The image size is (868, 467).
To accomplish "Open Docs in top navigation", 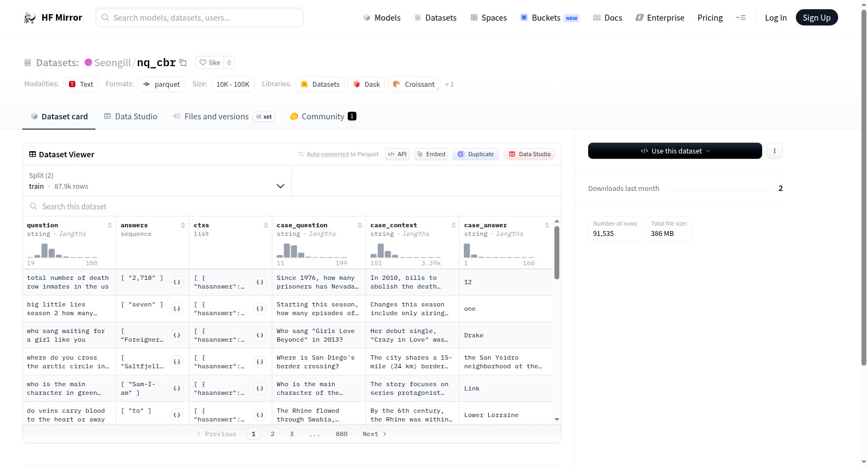I will coord(608,17).
